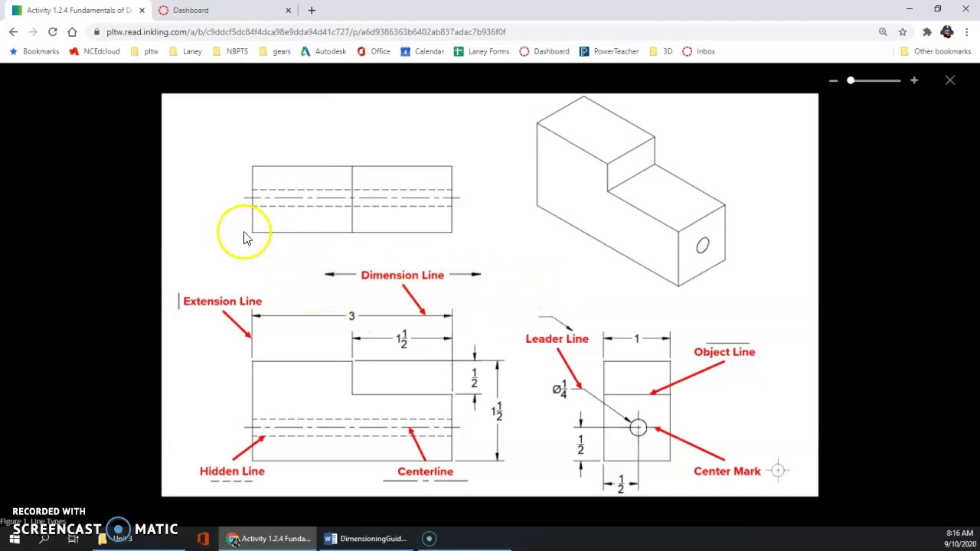980x551 pixels.
Task: Zoom in with the plus icon
Action: (914, 80)
